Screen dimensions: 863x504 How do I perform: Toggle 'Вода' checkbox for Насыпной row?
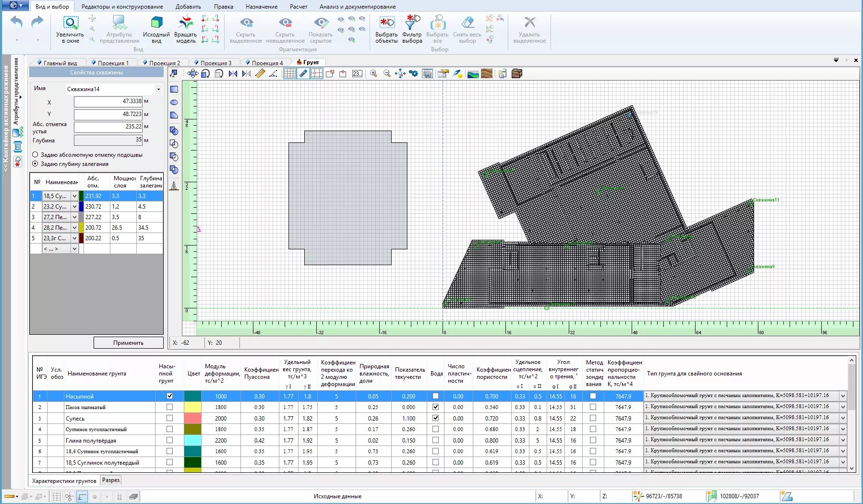coord(436,396)
